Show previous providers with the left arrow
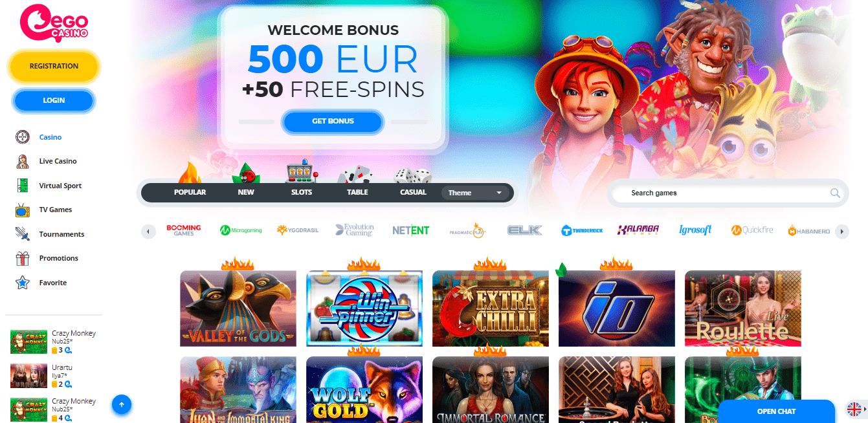The height and width of the screenshot is (423, 868). tap(149, 231)
